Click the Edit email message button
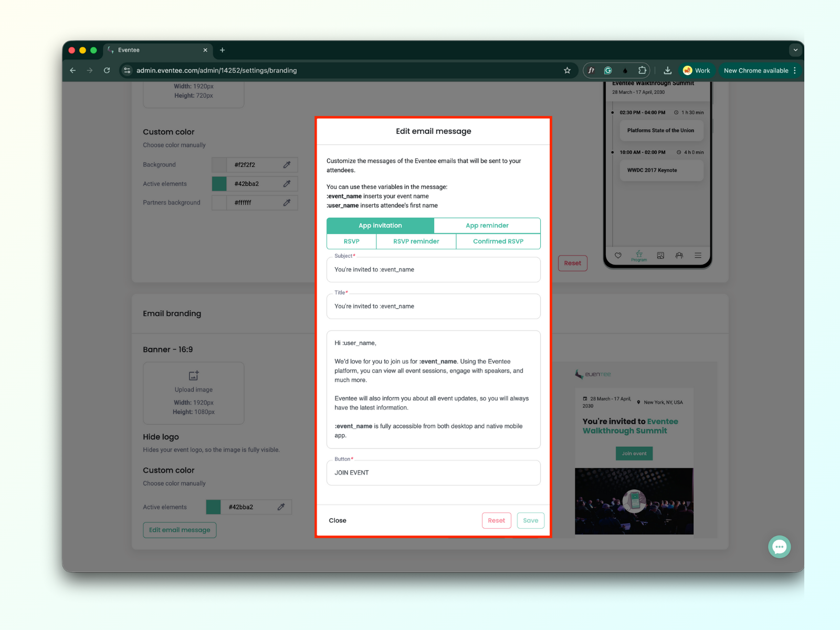The height and width of the screenshot is (630, 840). pyautogui.click(x=180, y=530)
